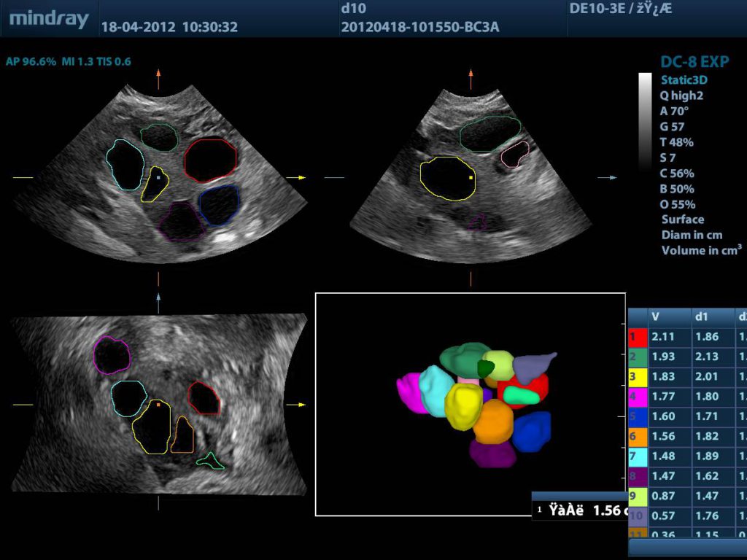
Task: Select the Static3D mode label
Action: coord(684,79)
